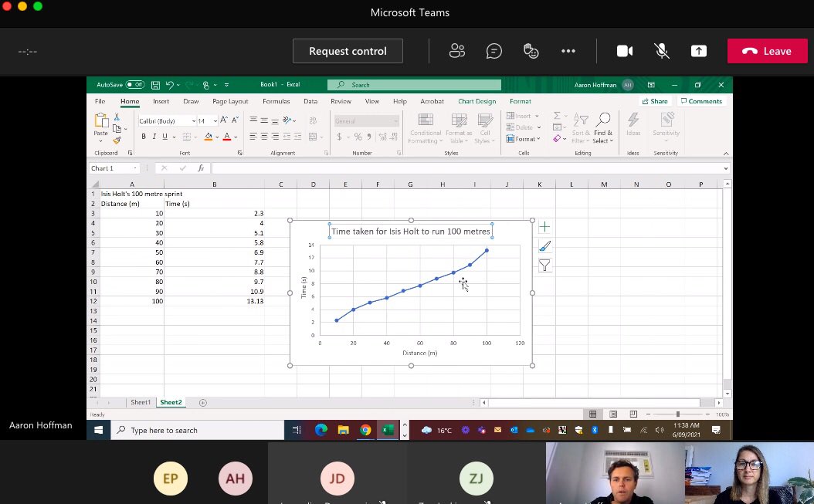Toggle Underline formatting
The height and width of the screenshot is (504, 814).
164,137
